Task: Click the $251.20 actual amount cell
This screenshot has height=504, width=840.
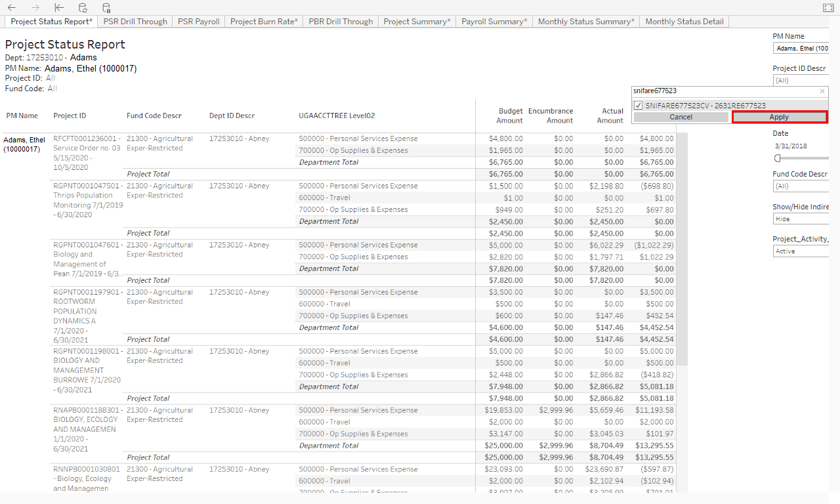Action: pyautogui.click(x=610, y=209)
